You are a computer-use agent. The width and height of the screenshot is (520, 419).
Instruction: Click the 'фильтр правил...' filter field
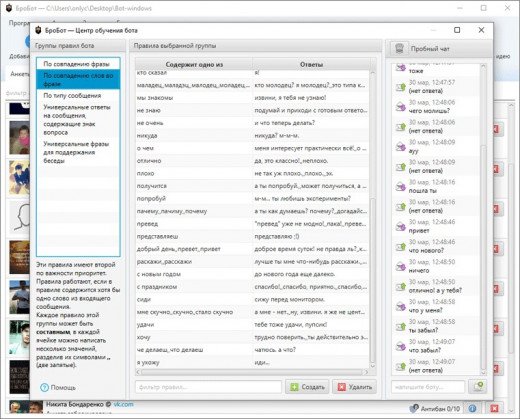tap(208, 387)
